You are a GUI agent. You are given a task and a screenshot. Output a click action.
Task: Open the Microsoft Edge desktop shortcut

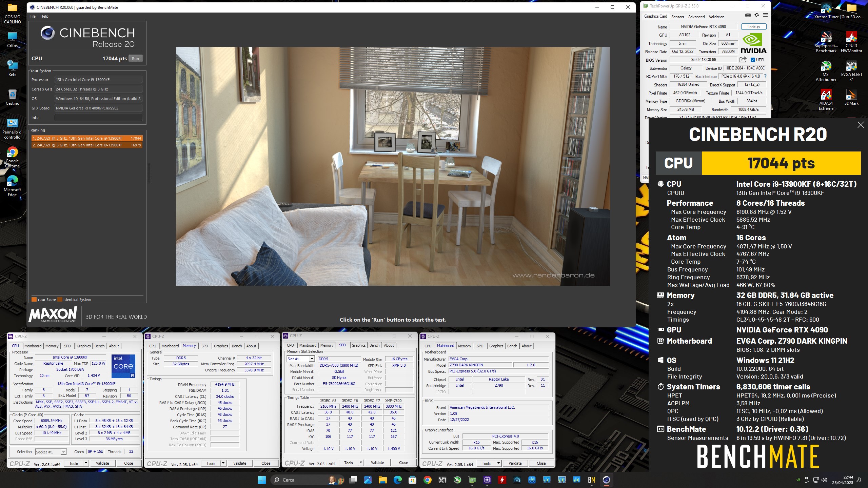coord(13,186)
